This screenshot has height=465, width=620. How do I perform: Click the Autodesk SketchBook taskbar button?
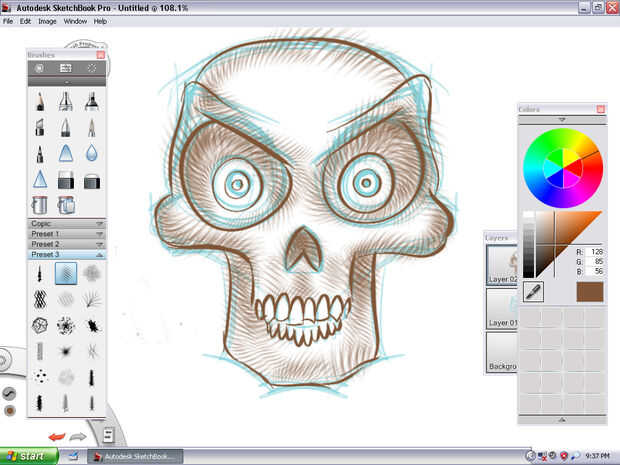coord(135,457)
